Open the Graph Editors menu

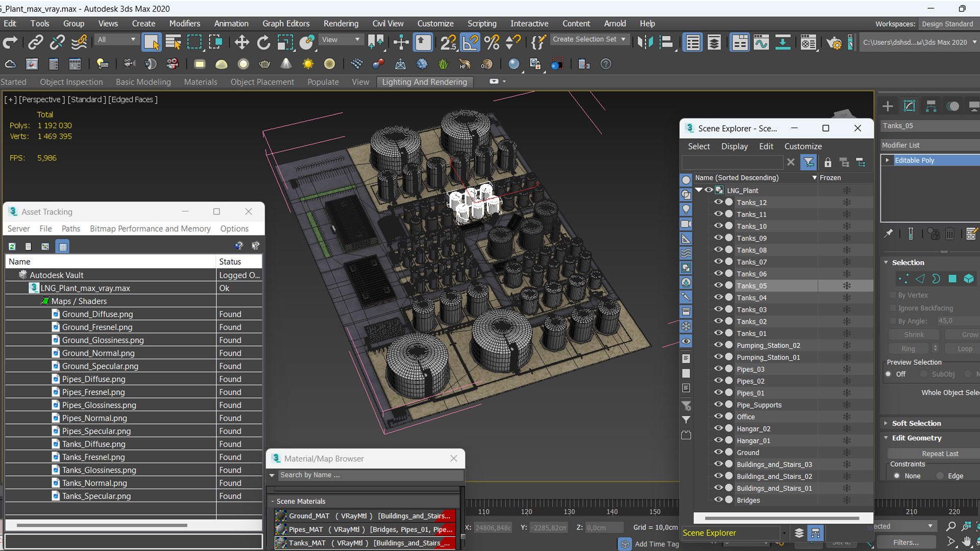[x=286, y=23]
